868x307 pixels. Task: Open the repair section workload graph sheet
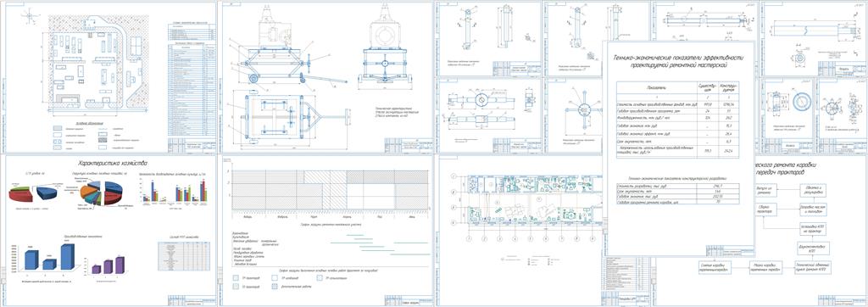tap(326, 231)
